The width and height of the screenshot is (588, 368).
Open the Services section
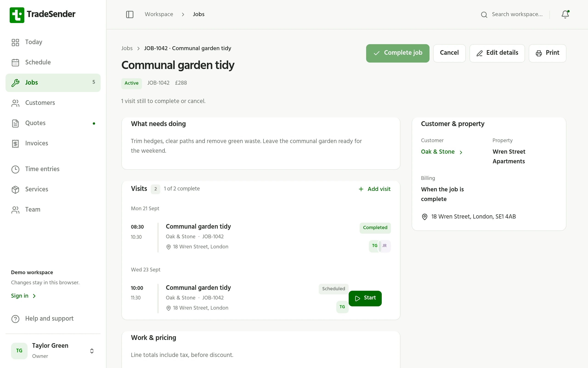tap(53, 189)
